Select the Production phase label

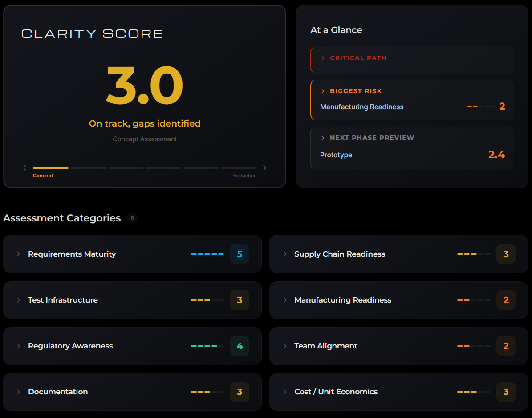click(244, 176)
